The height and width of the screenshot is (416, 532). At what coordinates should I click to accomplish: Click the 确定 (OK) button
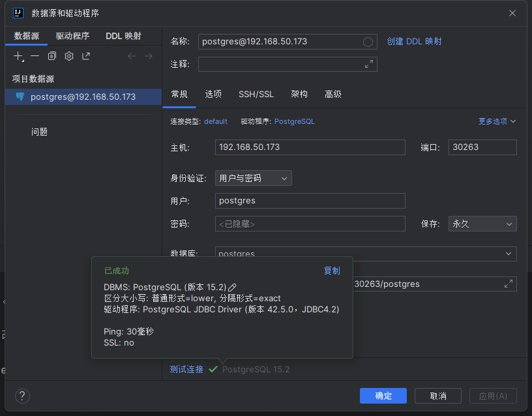coord(383,396)
